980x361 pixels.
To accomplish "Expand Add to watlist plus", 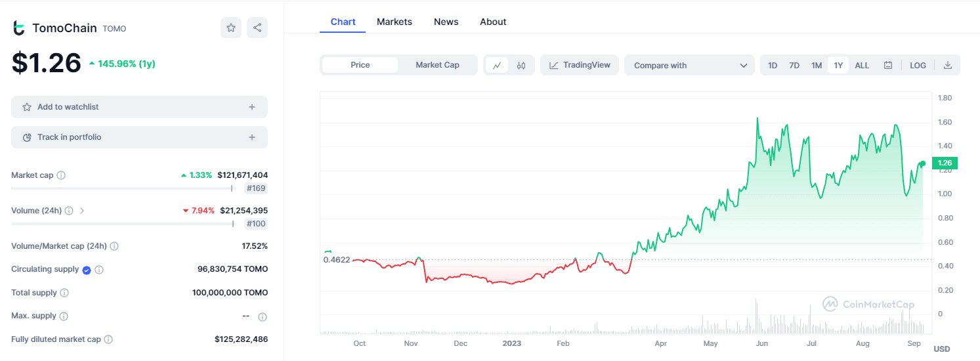I will 252,107.
